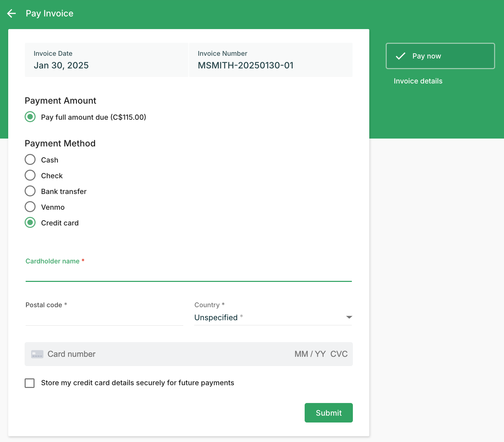Open the Pay now tab
The height and width of the screenshot is (442, 504).
pyautogui.click(x=440, y=56)
